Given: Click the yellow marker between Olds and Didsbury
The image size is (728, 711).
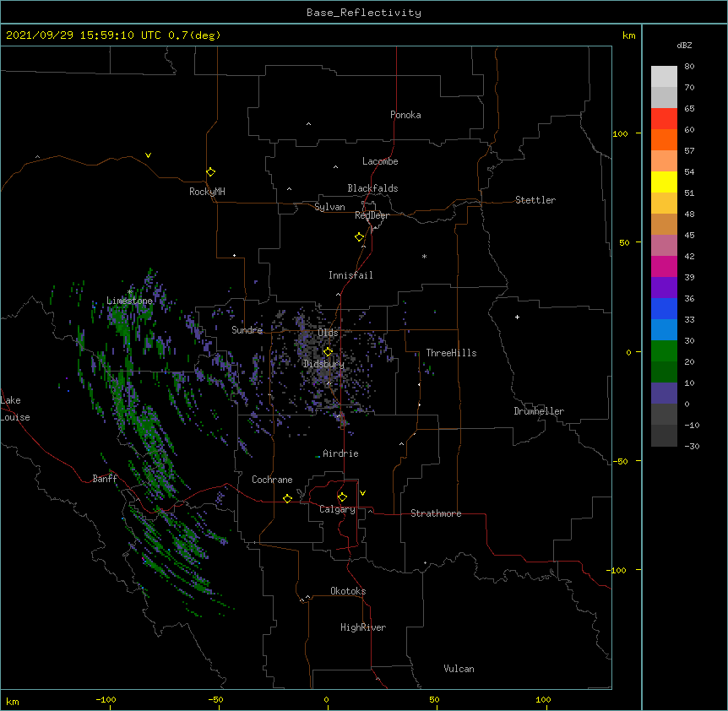Looking at the screenshot, I should pyautogui.click(x=328, y=352).
